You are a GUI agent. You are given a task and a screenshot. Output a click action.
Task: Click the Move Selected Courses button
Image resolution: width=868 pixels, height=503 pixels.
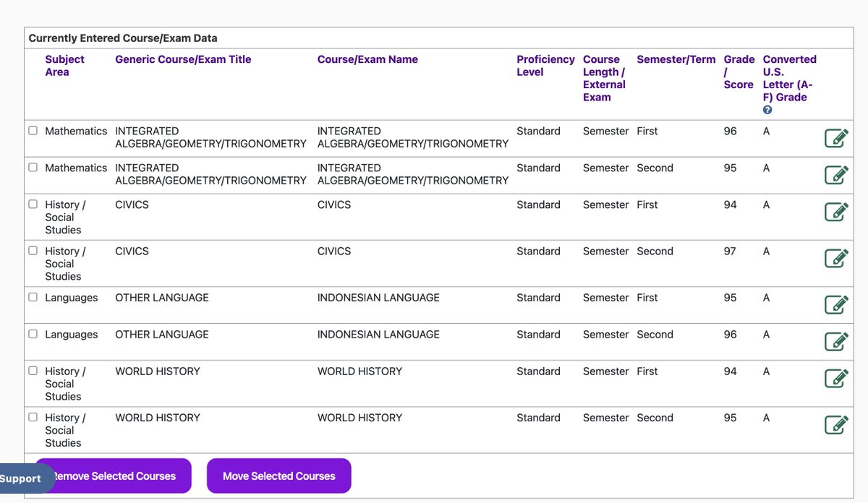pos(279,476)
